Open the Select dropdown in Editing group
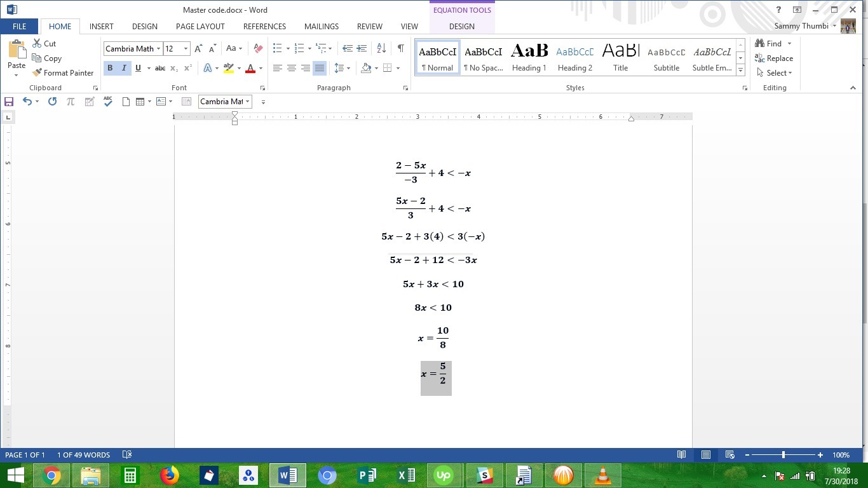 (775, 73)
